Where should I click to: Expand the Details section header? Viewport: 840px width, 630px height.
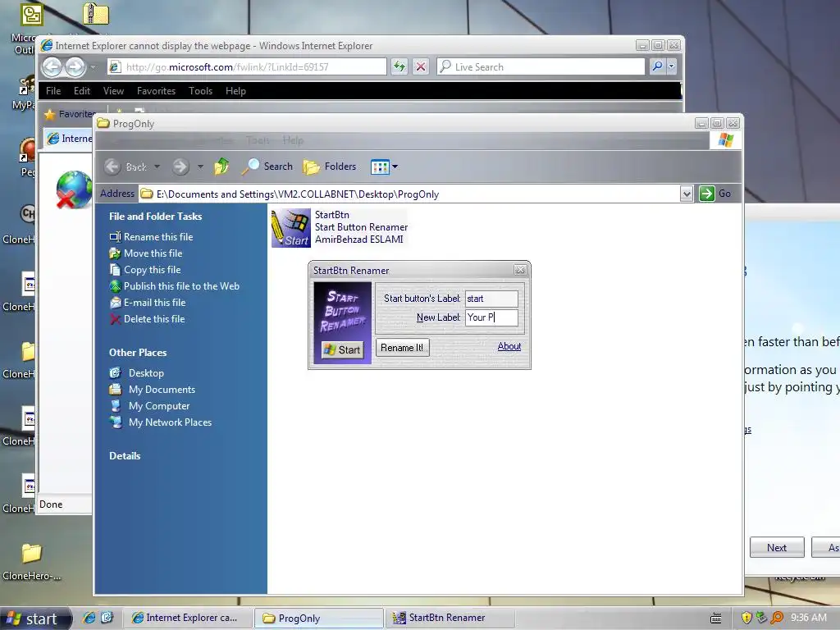pos(125,456)
